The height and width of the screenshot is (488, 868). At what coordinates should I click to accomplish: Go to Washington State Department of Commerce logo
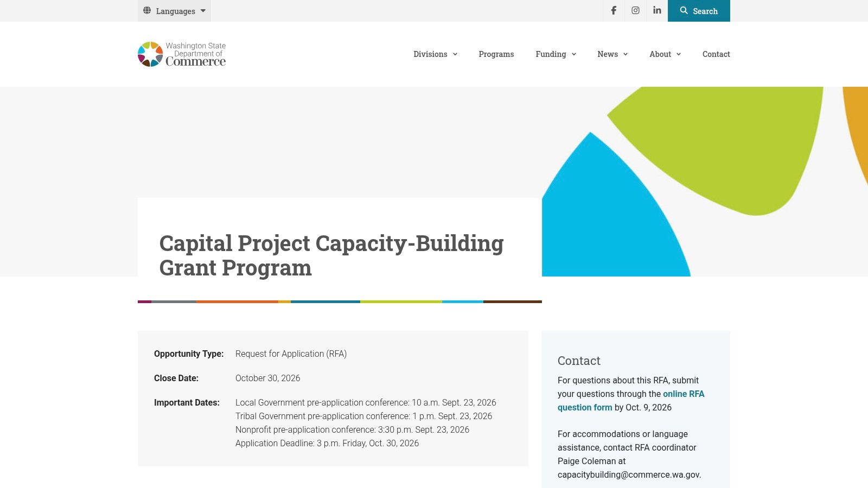click(182, 54)
